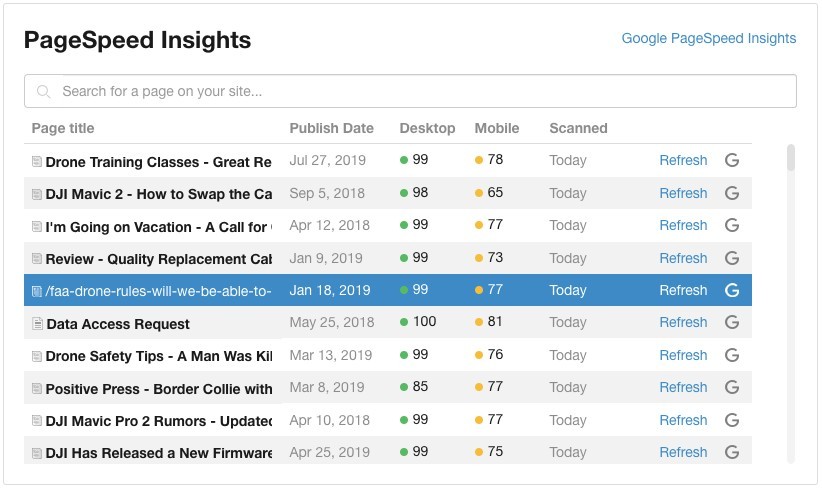Click page icon beside DJI Mavic Pro 2 Rumors

click(x=37, y=420)
